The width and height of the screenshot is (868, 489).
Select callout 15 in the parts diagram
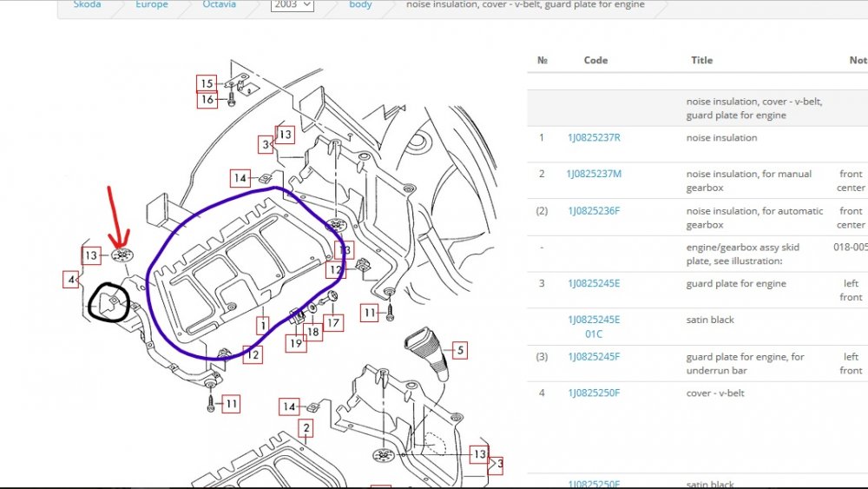tap(207, 83)
